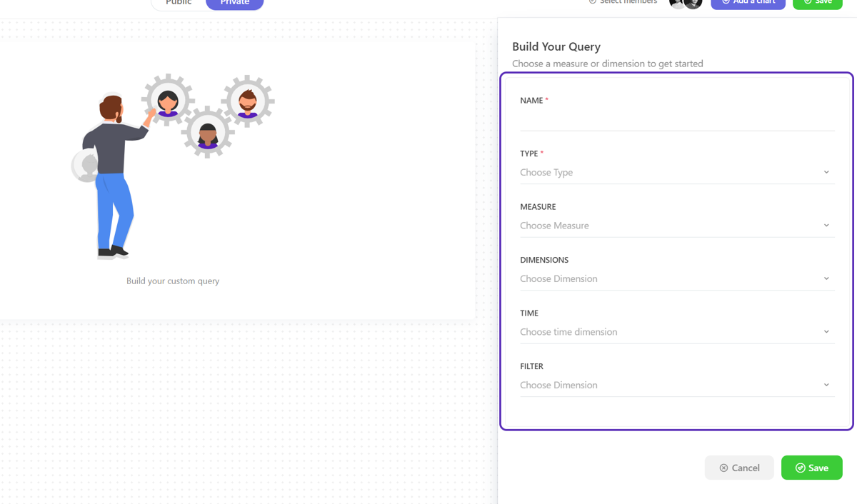857x504 pixels.
Task: Click Select members at the top
Action: [x=623, y=2]
